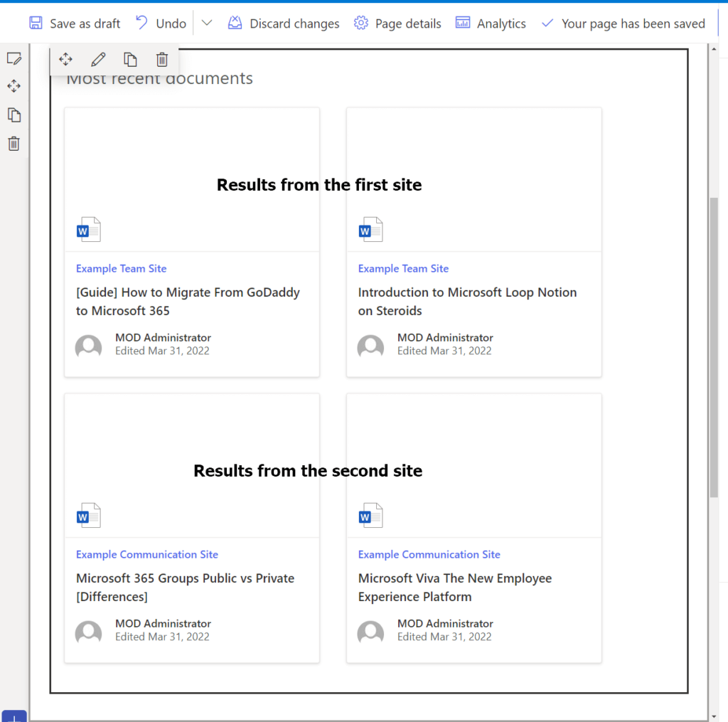This screenshot has height=722, width=728.
Task: Open Page details gear icon
Action: [x=360, y=23]
